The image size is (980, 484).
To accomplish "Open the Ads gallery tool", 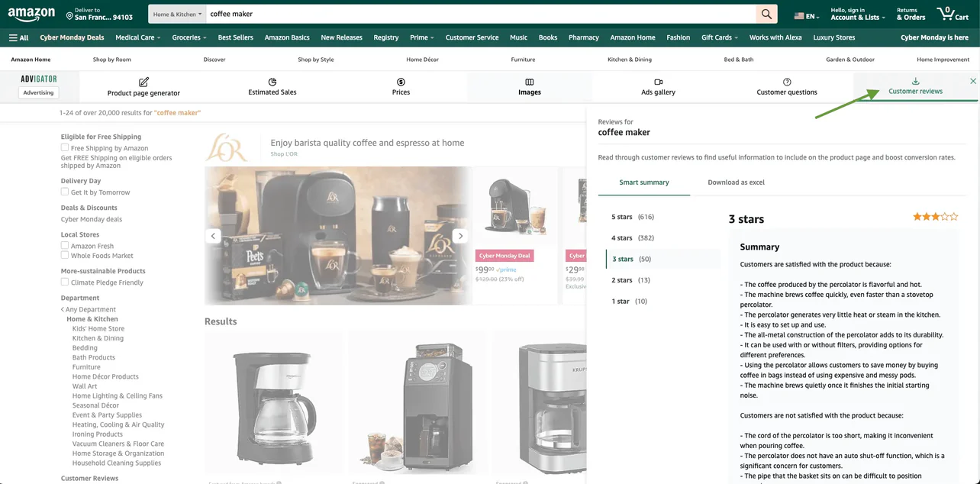I will coord(658,87).
